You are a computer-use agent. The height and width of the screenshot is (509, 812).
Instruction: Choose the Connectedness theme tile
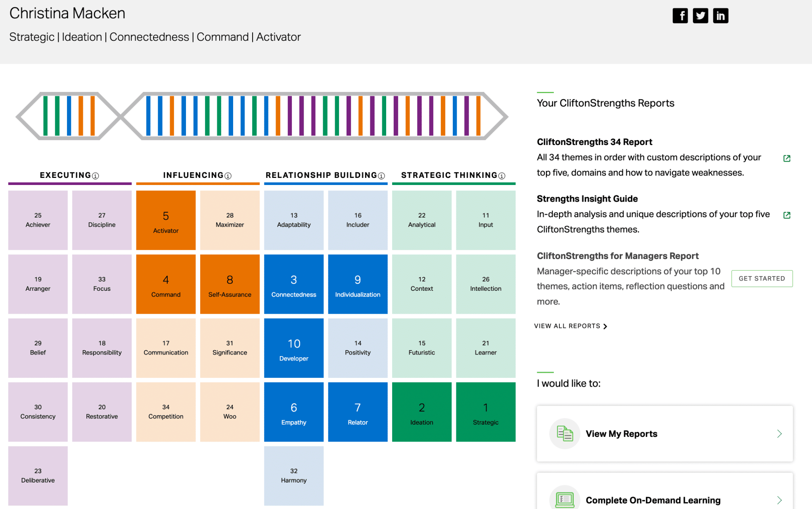pyautogui.click(x=294, y=284)
